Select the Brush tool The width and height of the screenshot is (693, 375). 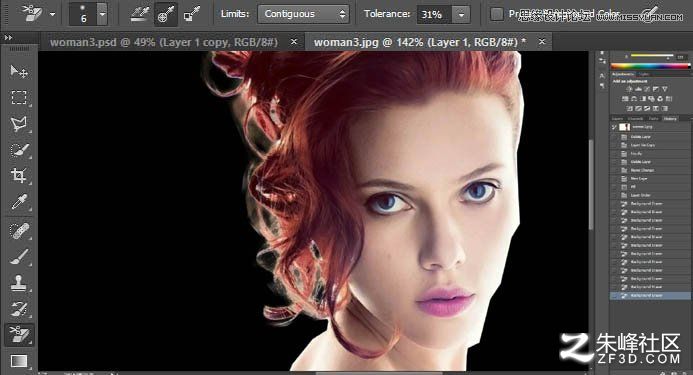18,257
